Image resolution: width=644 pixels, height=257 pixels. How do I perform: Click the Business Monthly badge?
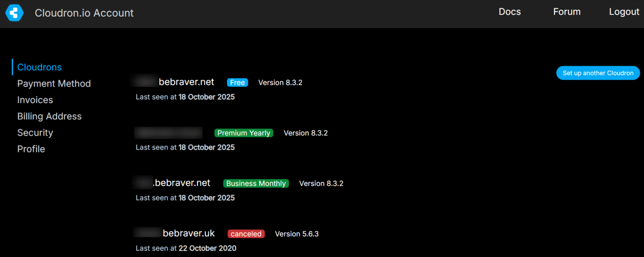point(256,183)
